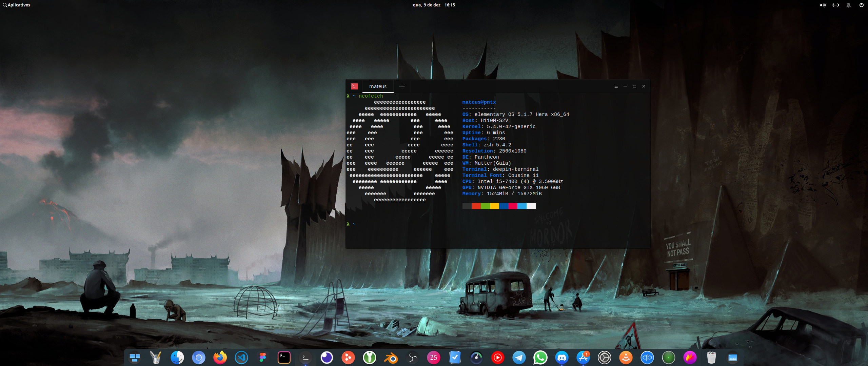Open the Multitasking View dock icon
This screenshot has width=868, height=366.
[135, 358]
